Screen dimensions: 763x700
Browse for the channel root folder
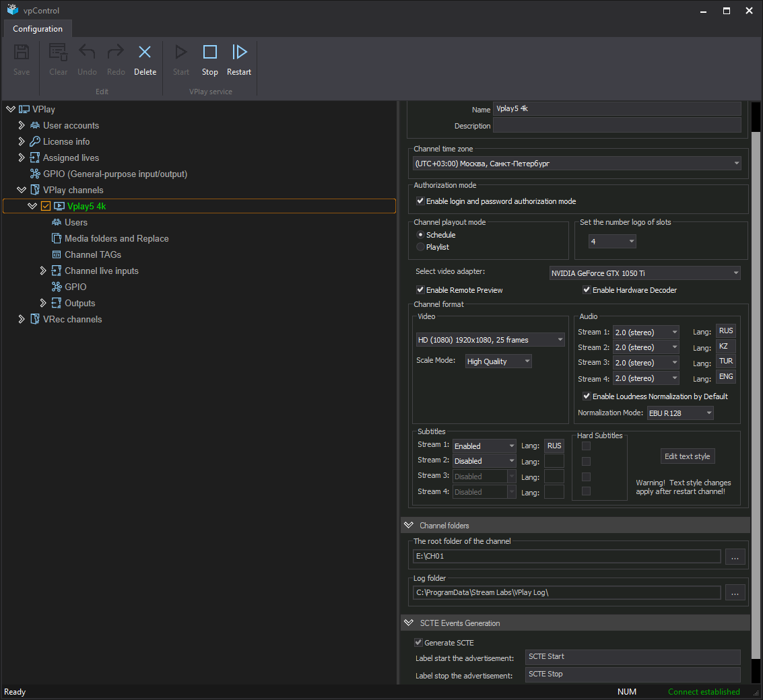pyautogui.click(x=735, y=557)
